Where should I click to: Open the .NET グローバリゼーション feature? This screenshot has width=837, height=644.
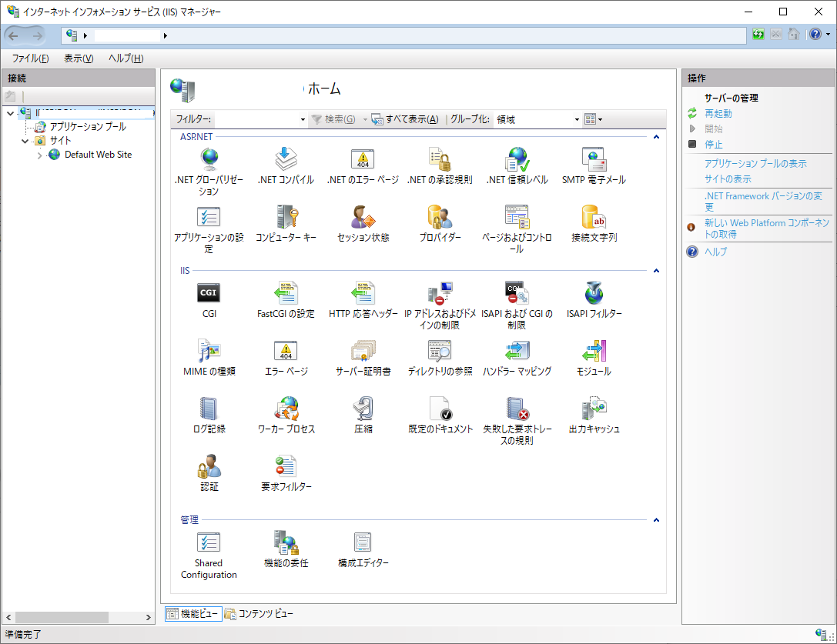click(209, 171)
